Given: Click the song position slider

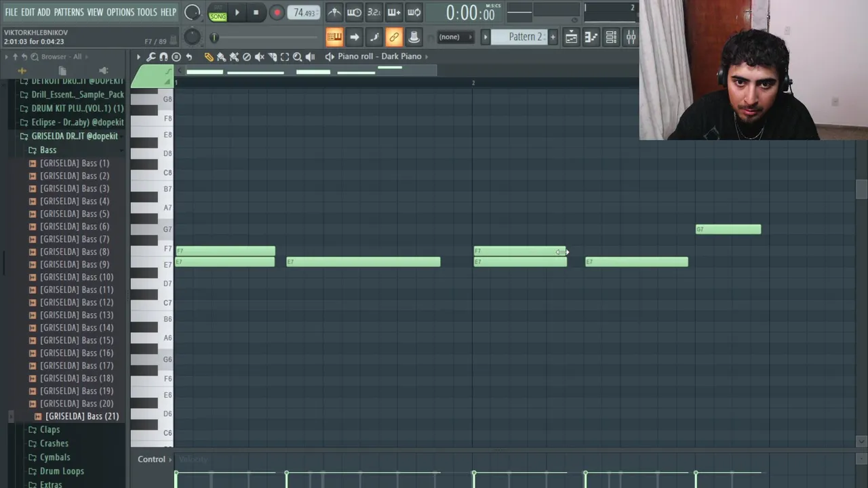Looking at the screenshot, I should (263, 38).
